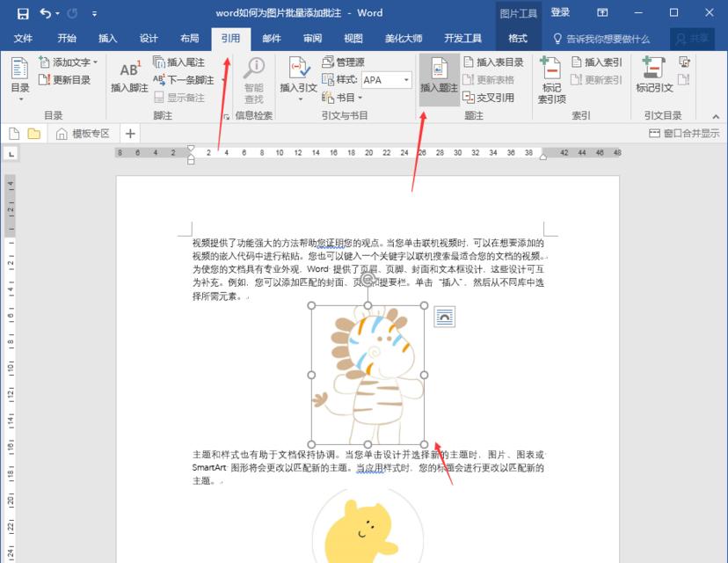Image resolution: width=728 pixels, height=563 pixels.
Task: Switch to the 设计 ribbon tab
Action: [x=149, y=39]
